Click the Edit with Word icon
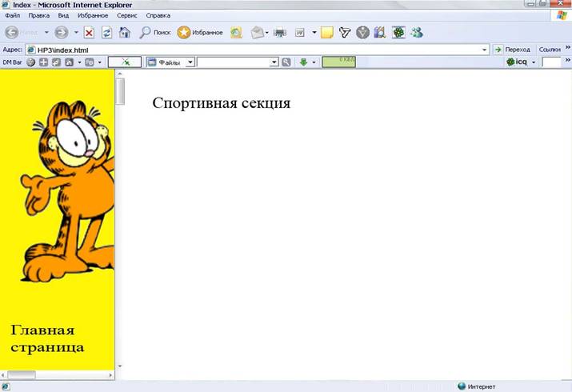Image resolution: width=572 pixels, height=392 pixels. click(299, 33)
